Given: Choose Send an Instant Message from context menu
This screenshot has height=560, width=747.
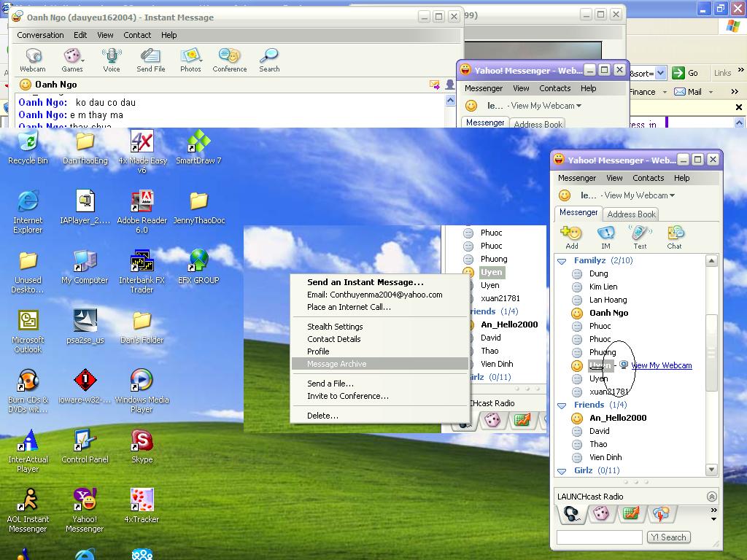Looking at the screenshot, I should coord(379,282).
